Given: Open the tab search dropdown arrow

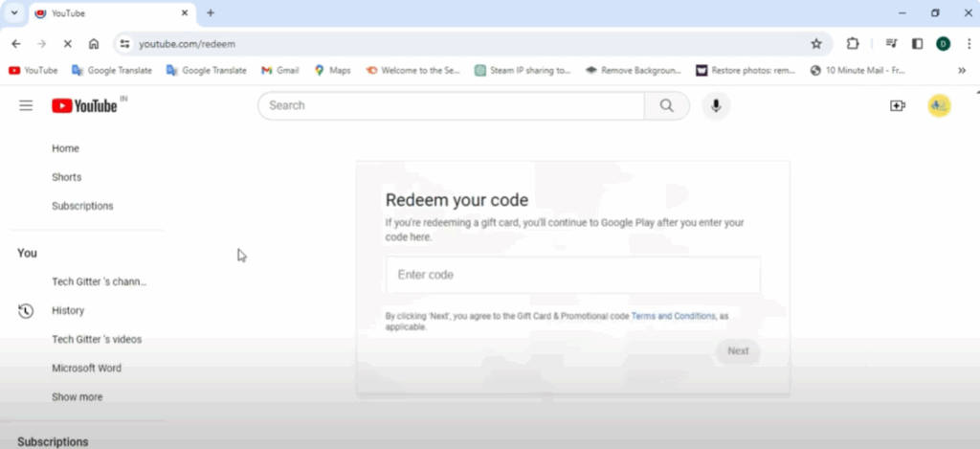Looking at the screenshot, I should [x=14, y=13].
